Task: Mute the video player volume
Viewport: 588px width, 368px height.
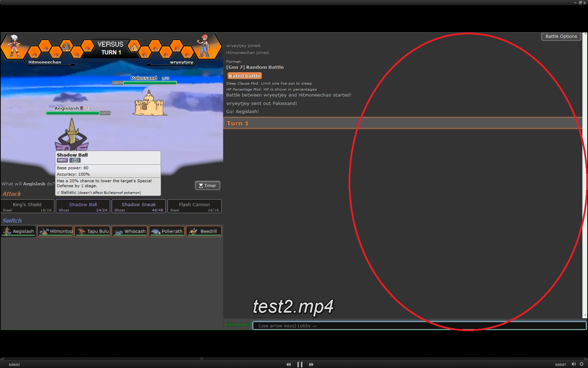Action: pyautogui.click(x=574, y=364)
